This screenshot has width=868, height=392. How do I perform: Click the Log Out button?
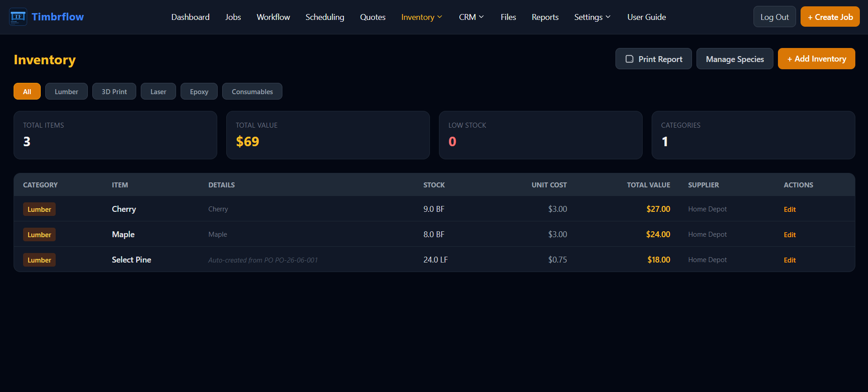click(774, 17)
